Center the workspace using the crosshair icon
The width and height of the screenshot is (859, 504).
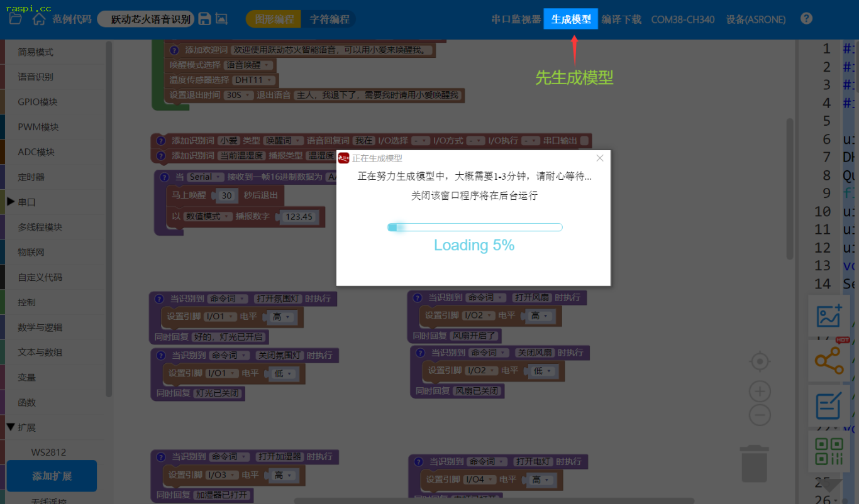(x=760, y=361)
